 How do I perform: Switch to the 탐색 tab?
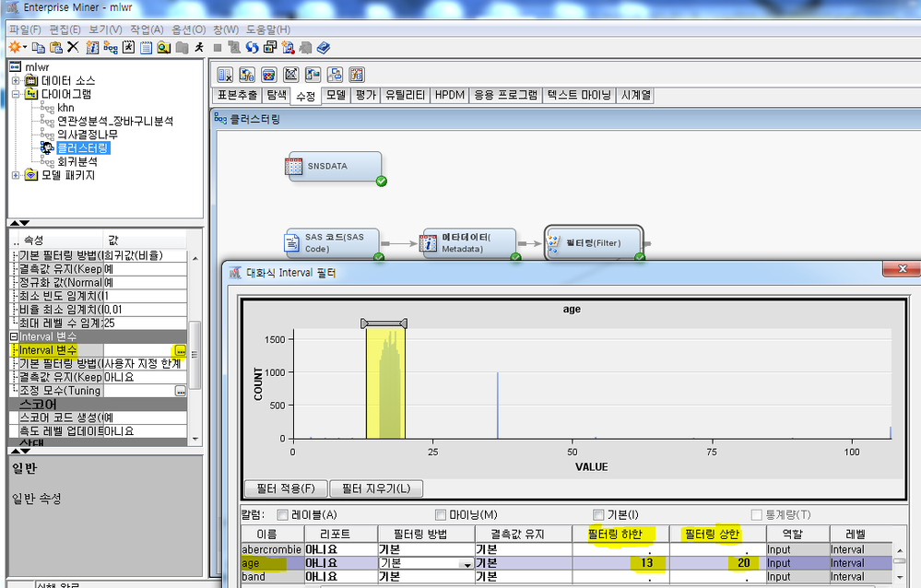coord(277,95)
